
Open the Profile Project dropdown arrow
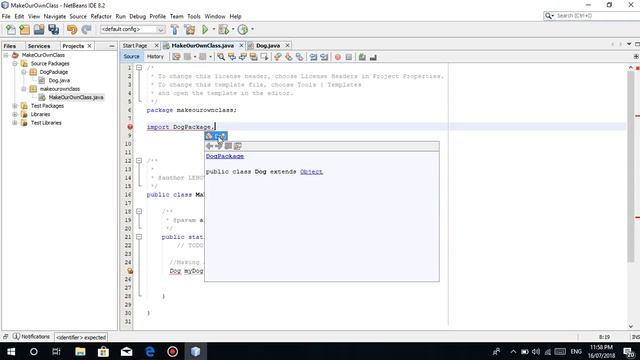coord(252,29)
